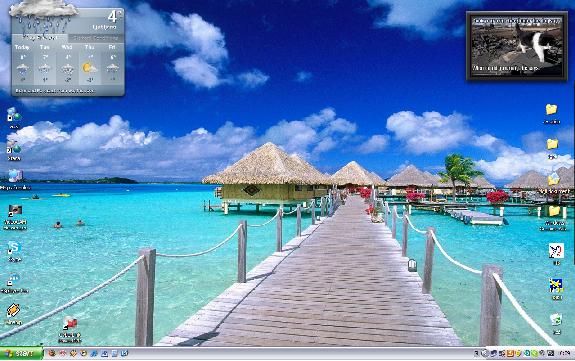Open the Start menu
Screen dimensions: 575x361
point(21,354)
